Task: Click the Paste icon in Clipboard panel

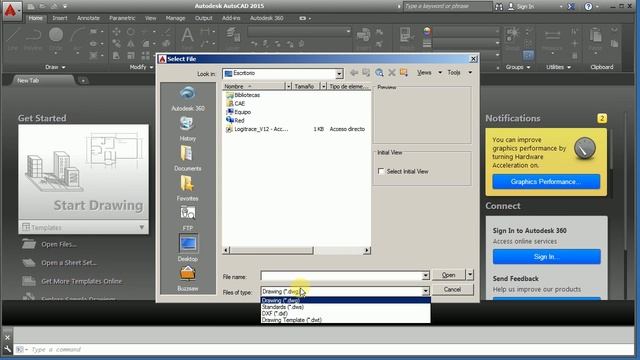Action: [x=596, y=38]
